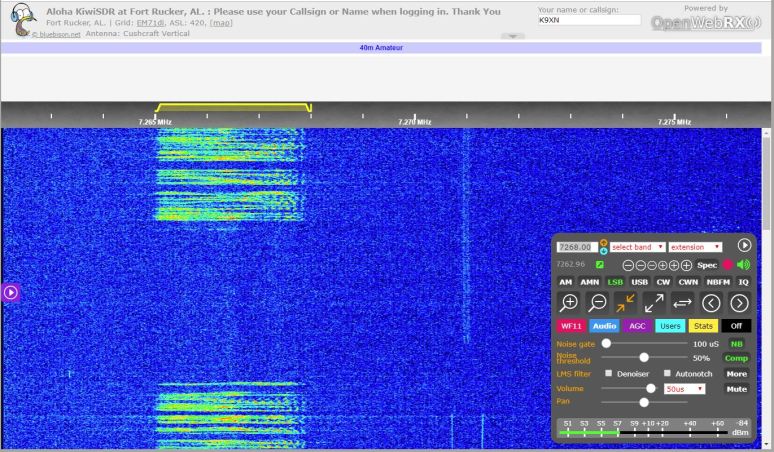This screenshot has height=452, width=774.
Task: Click the name or callsign input field
Action: click(589, 19)
